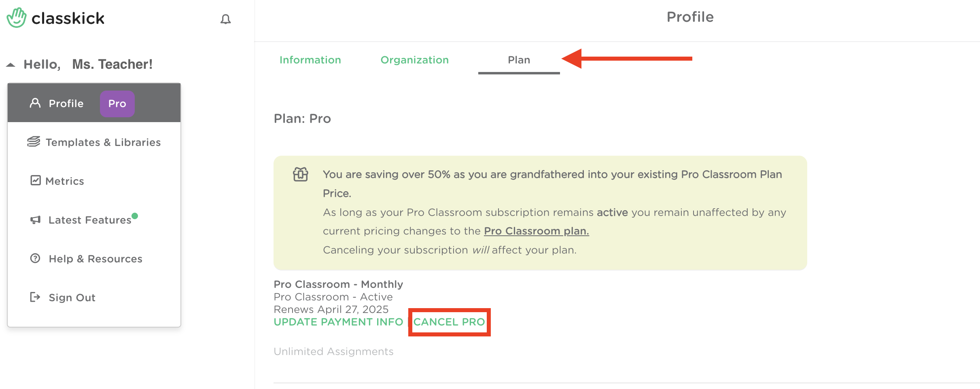
Task: Open the Pro Classroom plan link
Action: tap(537, 231)
